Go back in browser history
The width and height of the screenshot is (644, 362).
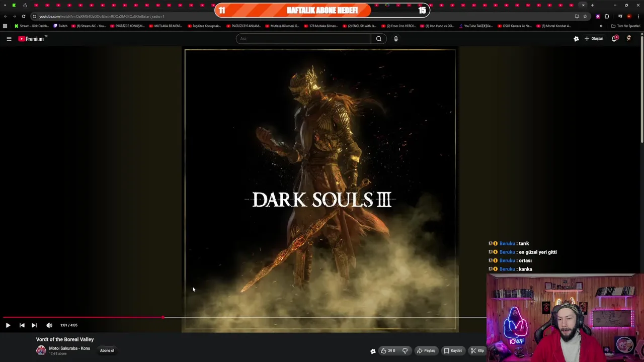click(6, 16)
